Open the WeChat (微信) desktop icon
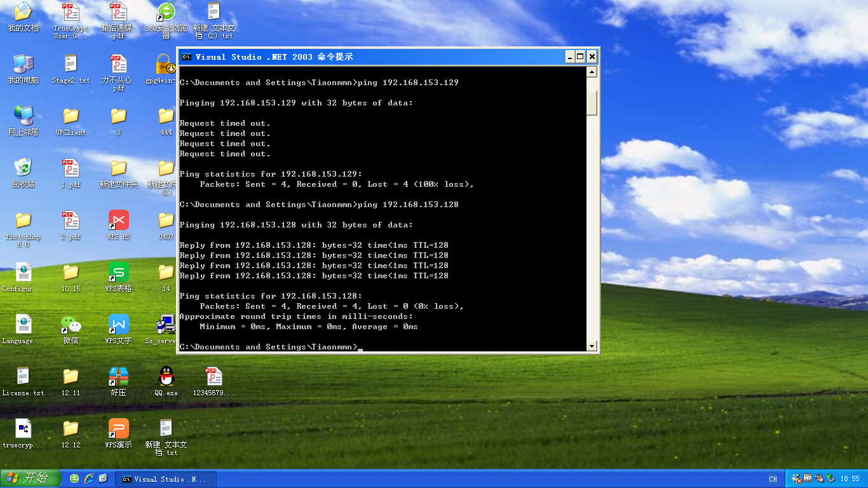 pyautogui.click(x=71, y=325)
